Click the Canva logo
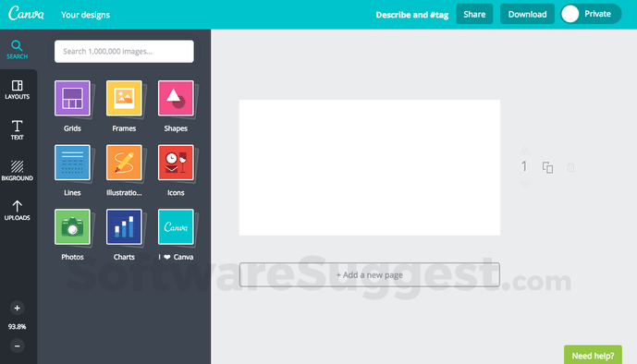The height and width of the screenshot is (364, 637). click(27, 13)
